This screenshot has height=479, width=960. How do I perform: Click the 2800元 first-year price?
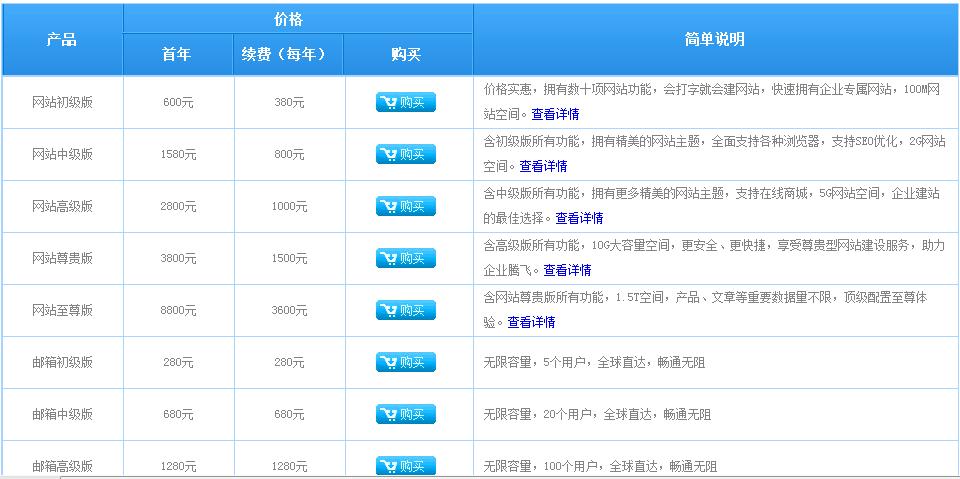[x=178, y=207]
